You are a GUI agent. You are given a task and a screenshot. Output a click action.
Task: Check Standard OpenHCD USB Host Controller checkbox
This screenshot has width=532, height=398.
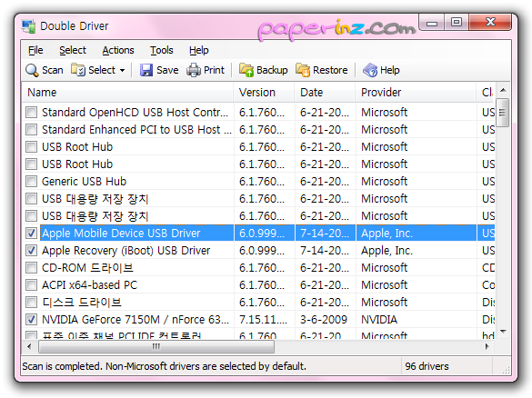(31, 112)
